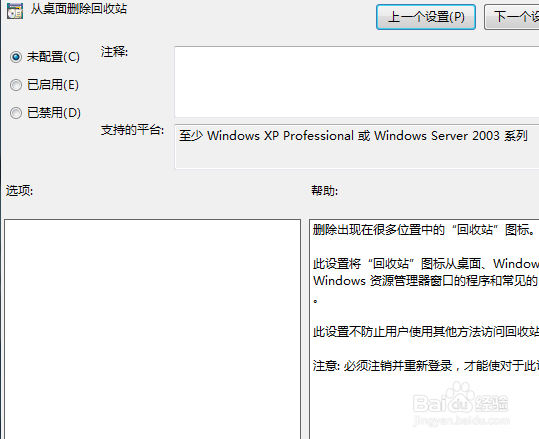Image resolution: width=539 pixels, height=439 pixels.
Task: Click help line starting 此设置不防止用户使用
Action: 426,332
